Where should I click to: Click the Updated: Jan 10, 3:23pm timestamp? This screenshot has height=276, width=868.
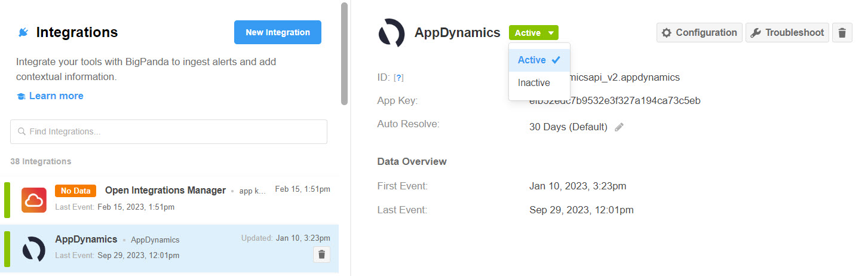(x=286, y=238)
